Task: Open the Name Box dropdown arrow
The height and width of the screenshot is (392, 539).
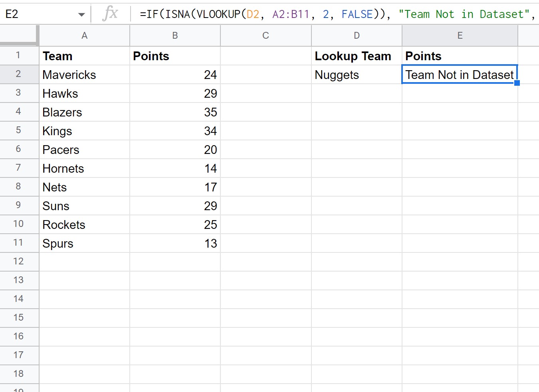Action: click(81, 15)
